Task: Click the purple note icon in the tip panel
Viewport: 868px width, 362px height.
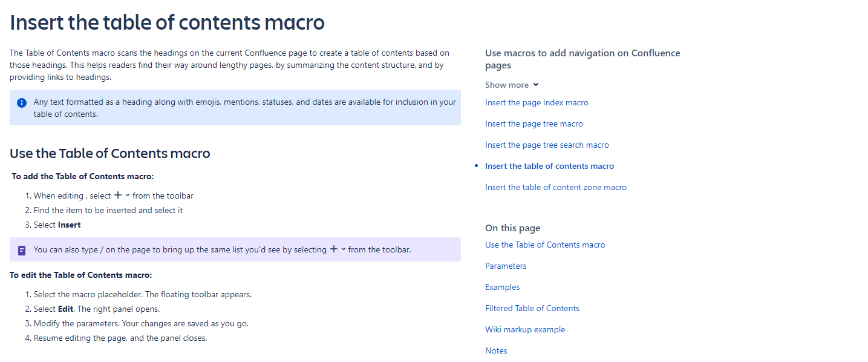Action: (21, 249)
